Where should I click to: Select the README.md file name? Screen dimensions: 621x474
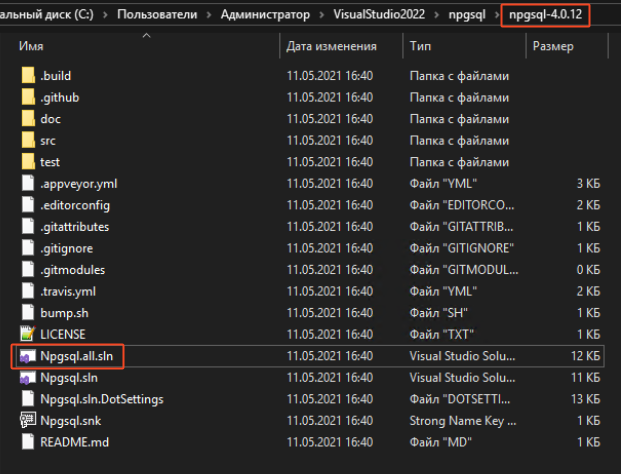[x=74, y=442]
